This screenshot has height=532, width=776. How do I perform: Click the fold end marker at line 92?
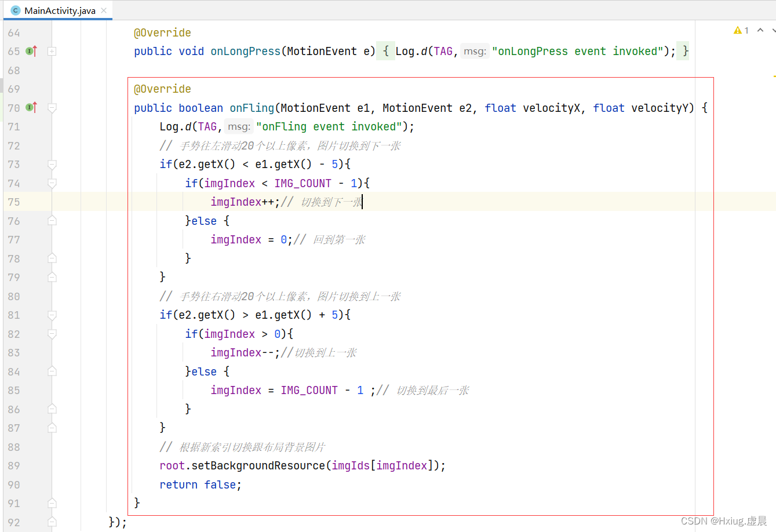pyautogui.click(x=52, y=522)
